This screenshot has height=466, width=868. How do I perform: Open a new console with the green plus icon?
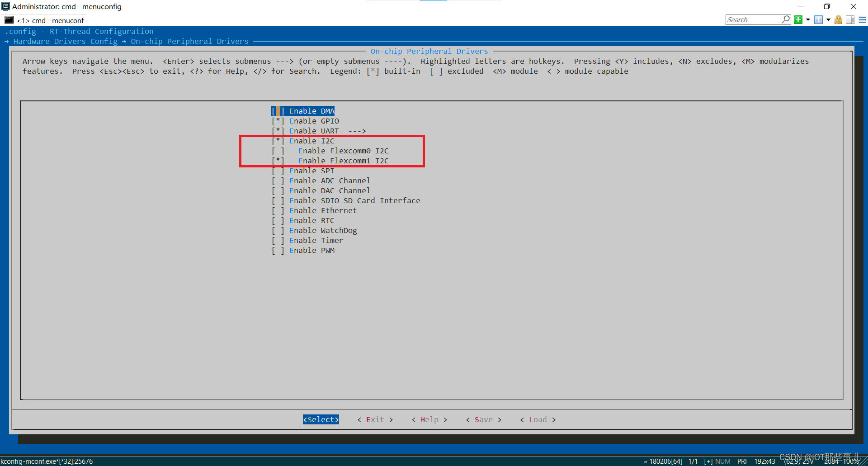pos(798,19)
